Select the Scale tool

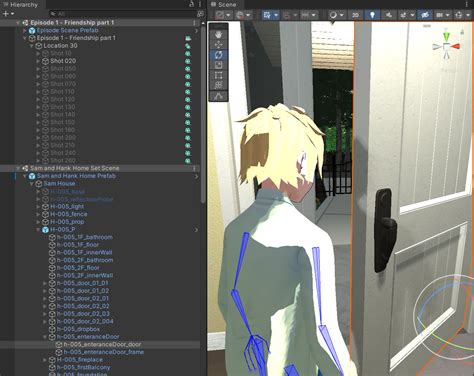point(218,65)
